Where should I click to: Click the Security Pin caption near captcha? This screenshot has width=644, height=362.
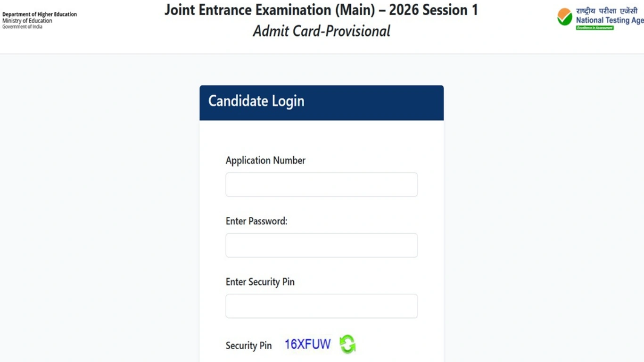[249, 346]
